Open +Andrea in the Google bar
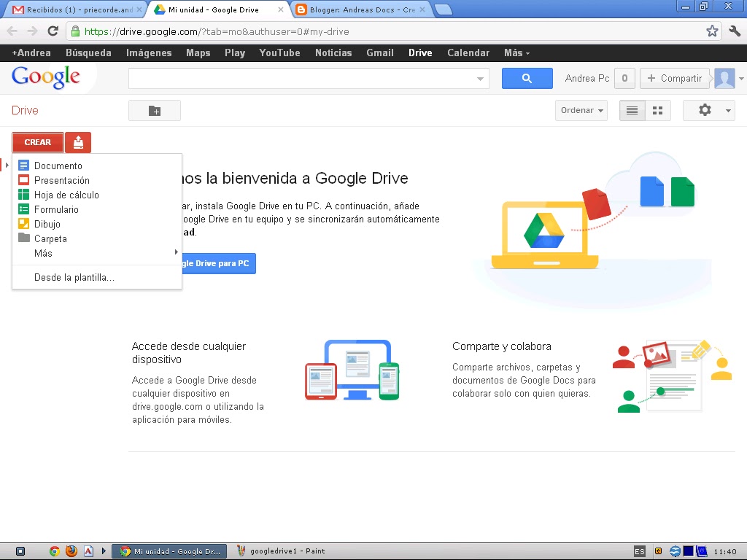 coord(31,52)
